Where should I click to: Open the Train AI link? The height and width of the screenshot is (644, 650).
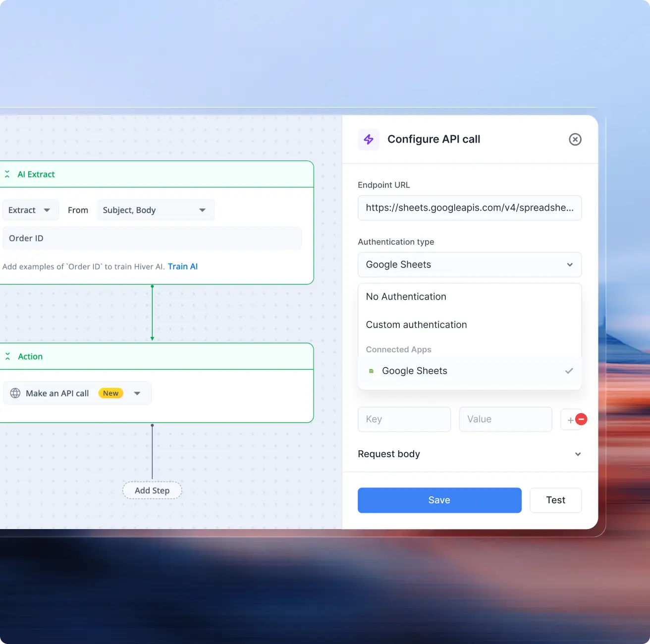[x=183, y=267]
